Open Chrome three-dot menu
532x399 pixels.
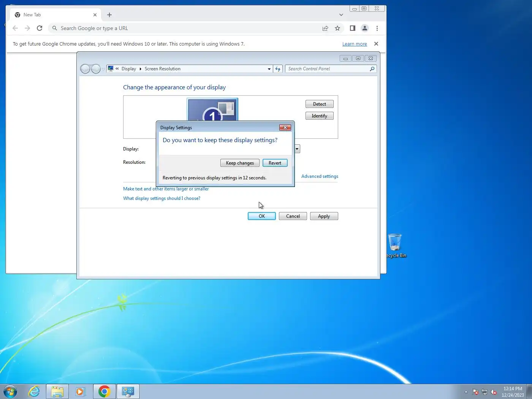coord(377,28)
